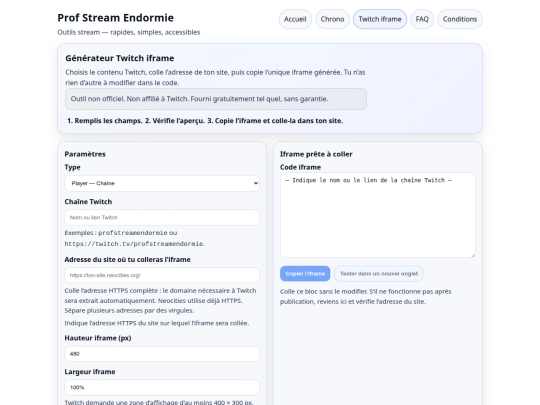This screenshot has height=405, width=540.
Task: Click the Prof Stream Endormie site title
Action: tap(116, 18)
